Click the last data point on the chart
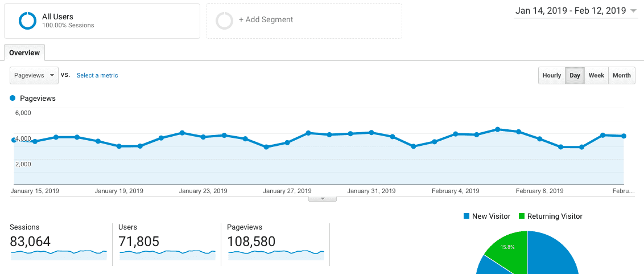 click(x=624, y=136)
